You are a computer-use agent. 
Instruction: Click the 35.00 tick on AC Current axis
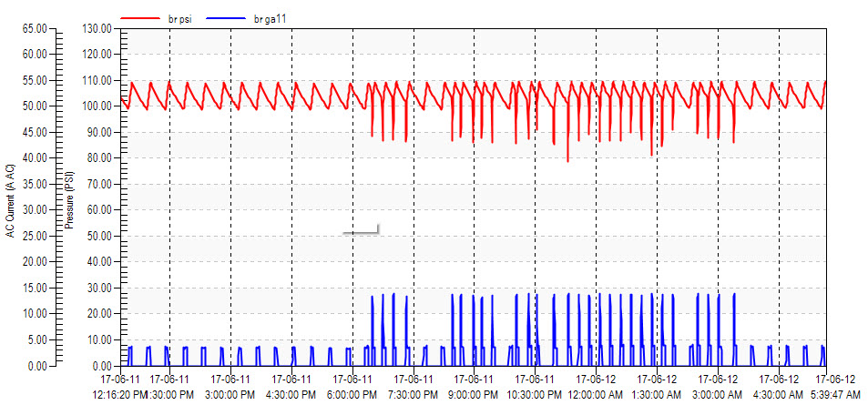pos(35,184)
